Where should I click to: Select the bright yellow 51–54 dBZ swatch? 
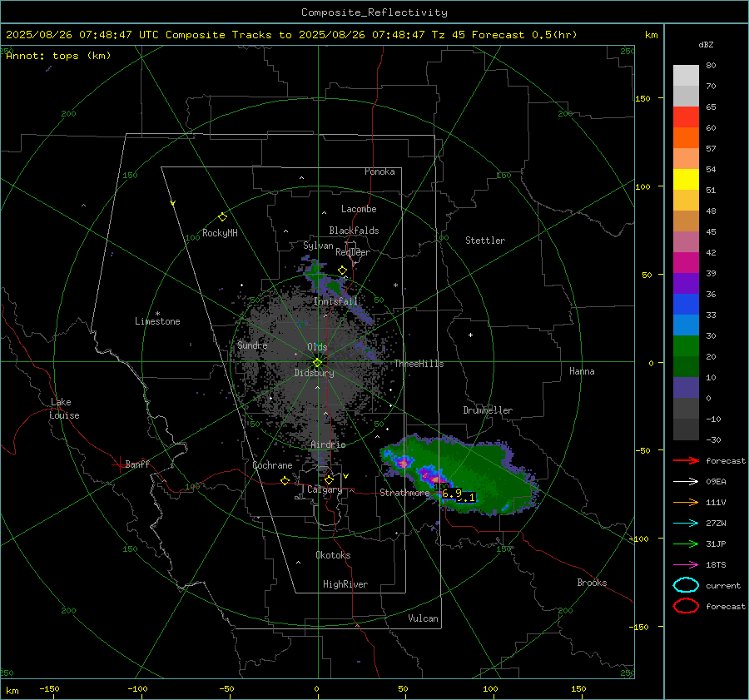pyautogui.click(x=686, y=179)
